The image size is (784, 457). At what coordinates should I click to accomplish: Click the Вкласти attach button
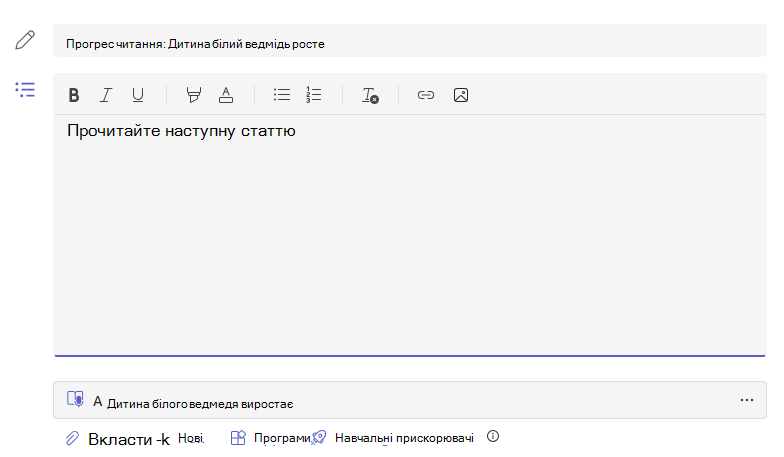click(x=129, y=440)
